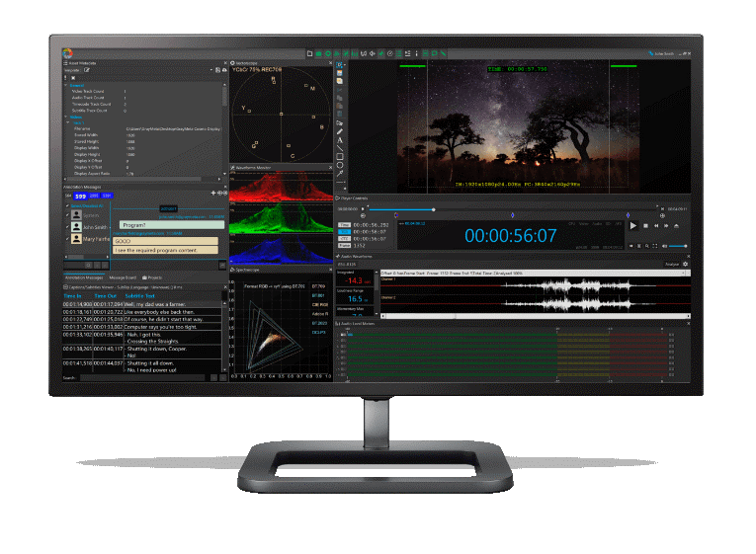Image resolution: width=756 pixels, height=554 pixels.
Task: Click the speaker mute icon beside volume slider
Action: (x=665, y=246)
